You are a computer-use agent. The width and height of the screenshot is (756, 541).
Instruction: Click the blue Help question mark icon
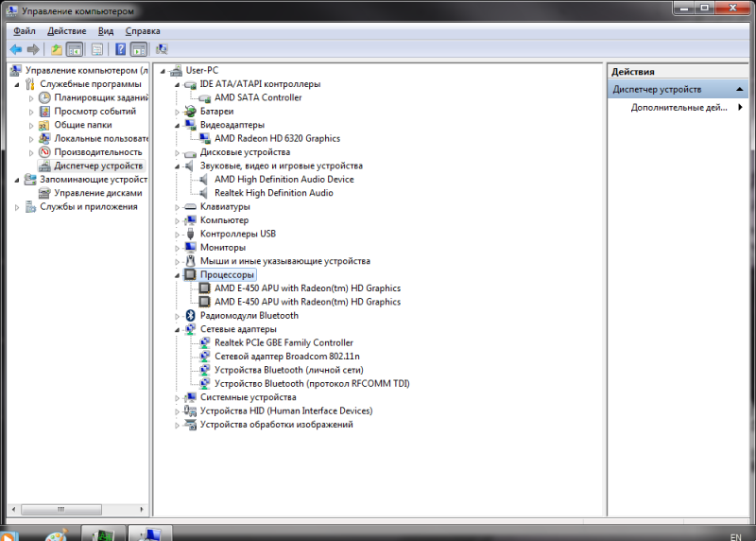tap(121, 49)
